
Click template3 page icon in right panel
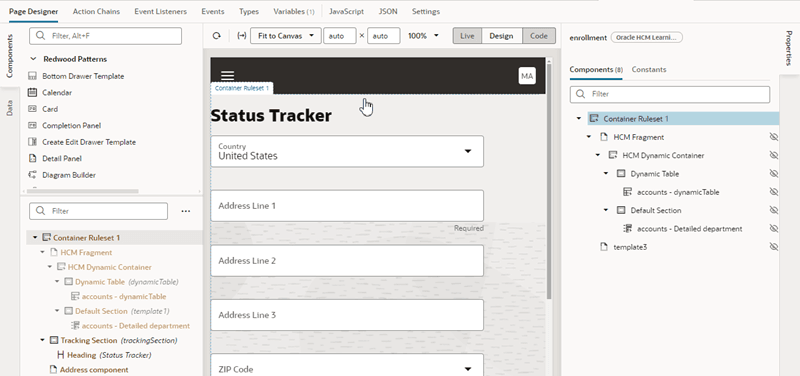pos(604,247)
